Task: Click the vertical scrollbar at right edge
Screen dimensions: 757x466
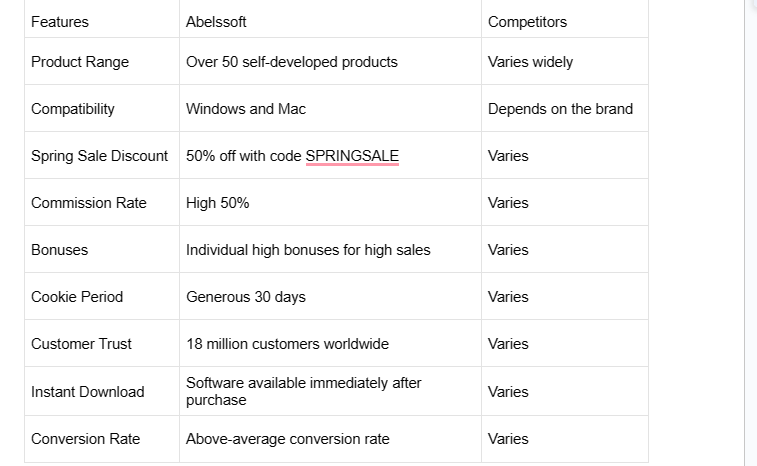Action: click(x=751, y=233)
